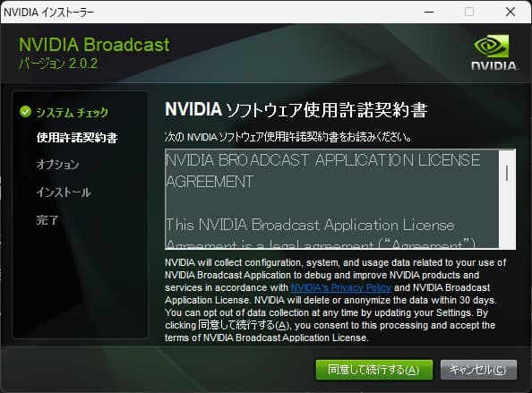Viewport: 532px width, 393px height.
Task: Click inside the license agreement text box
Action: click(331, 199)
